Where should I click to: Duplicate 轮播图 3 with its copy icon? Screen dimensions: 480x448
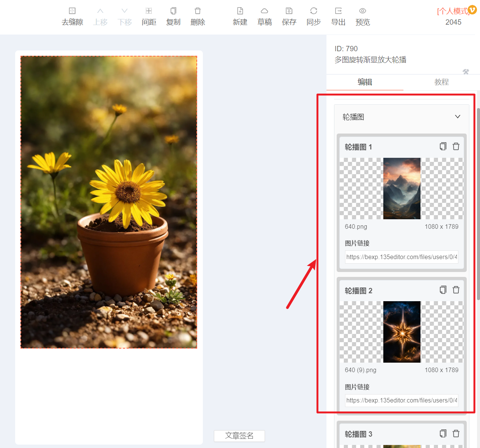coord(443,433)
